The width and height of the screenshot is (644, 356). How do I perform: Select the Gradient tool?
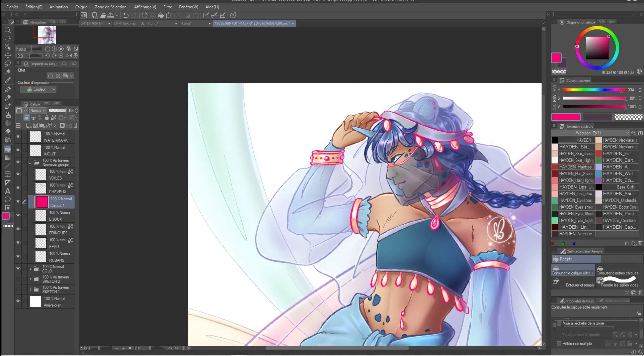coord(7,157)
